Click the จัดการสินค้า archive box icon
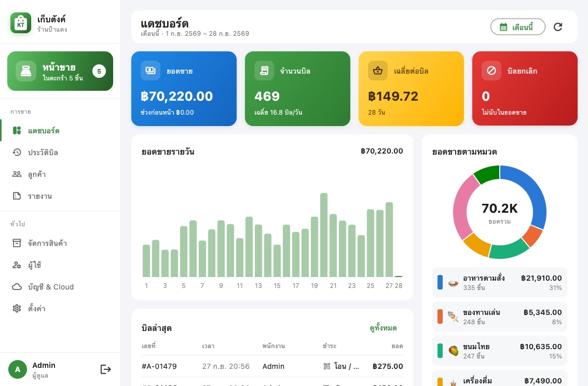The height and width of the screenshot is (386, 588). 17,243
